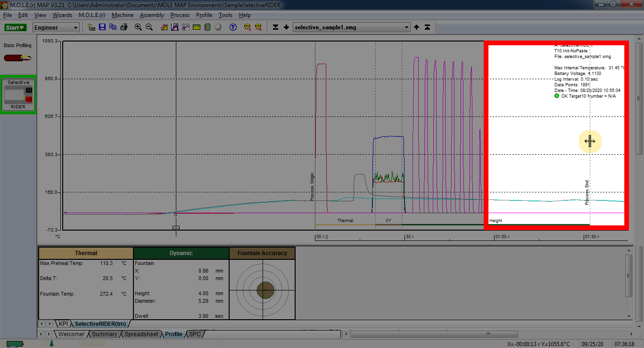Open the Engineer user level dropdown

point(56,28)
